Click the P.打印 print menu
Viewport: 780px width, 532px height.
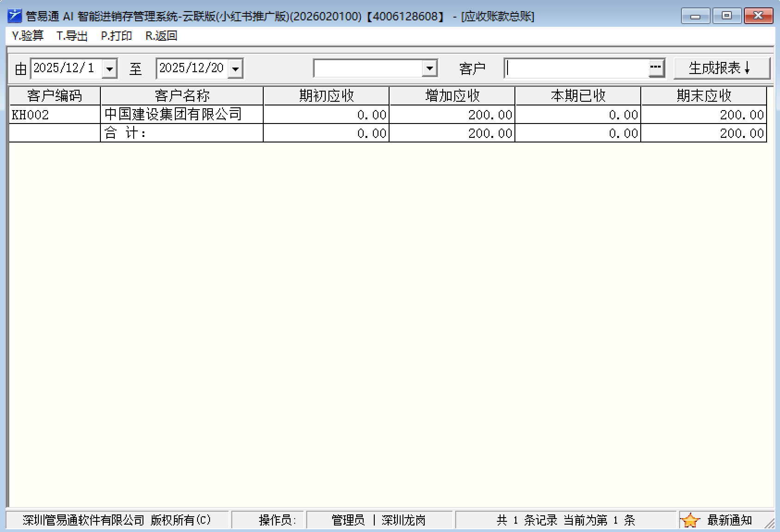tap(117, 36)
